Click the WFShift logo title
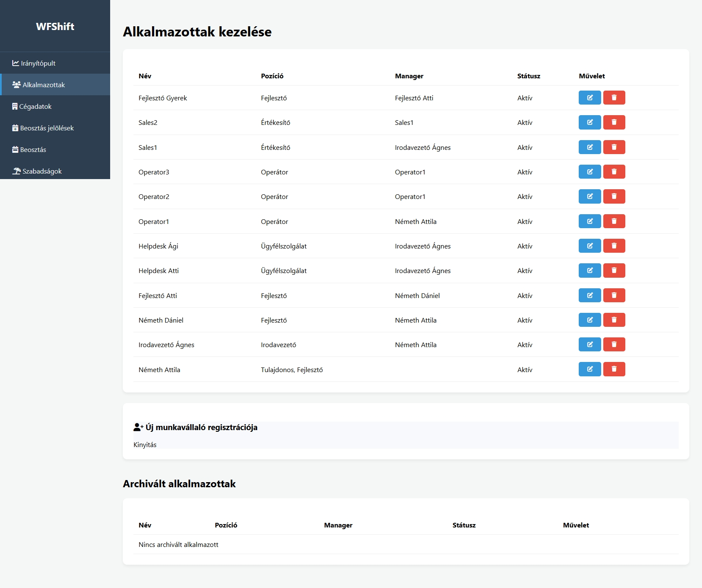Viewport: 702px width, 588px height. coord(55,26)
